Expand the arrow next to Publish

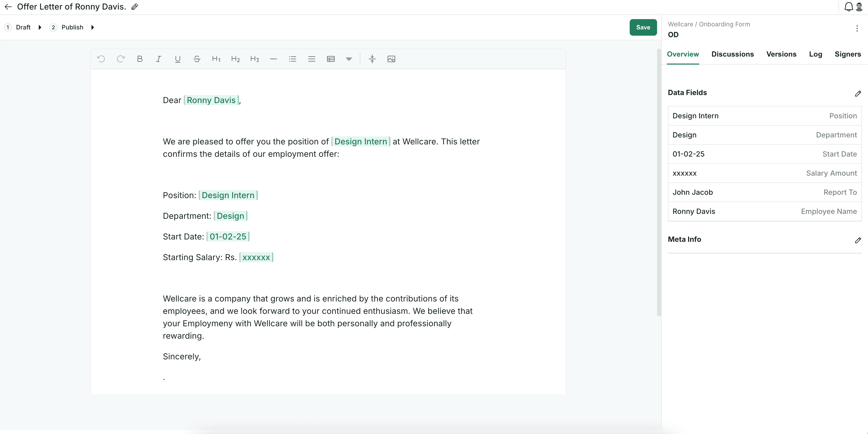[93, 27]
